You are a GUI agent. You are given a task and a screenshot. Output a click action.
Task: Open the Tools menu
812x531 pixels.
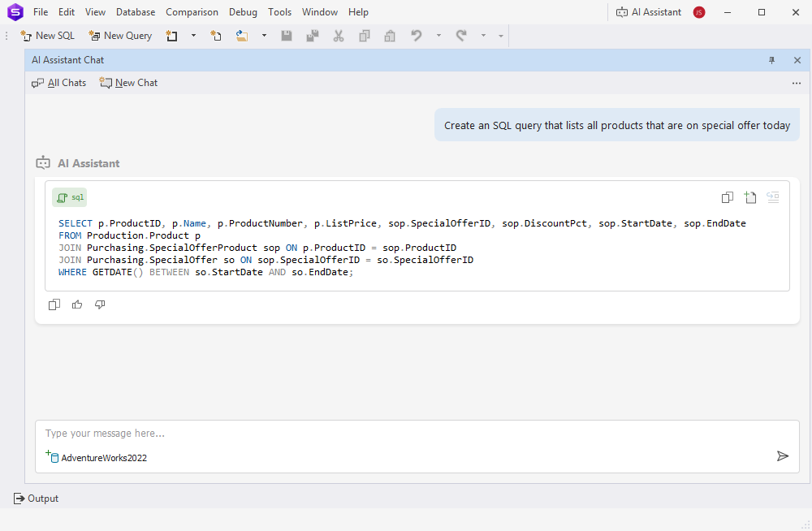click(279, 12)
